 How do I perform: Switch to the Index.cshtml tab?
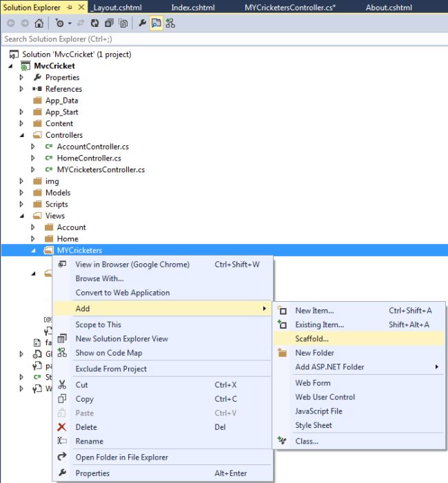click(x=193, y=8)
